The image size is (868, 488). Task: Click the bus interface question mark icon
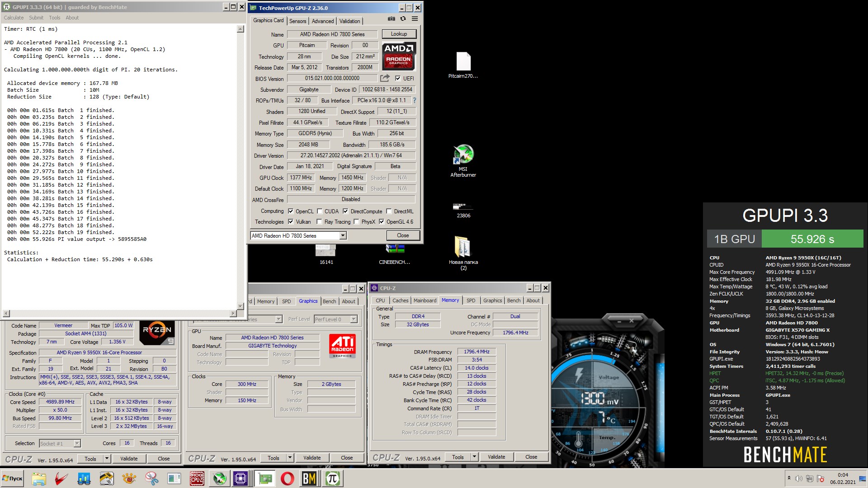click(414, 100)
